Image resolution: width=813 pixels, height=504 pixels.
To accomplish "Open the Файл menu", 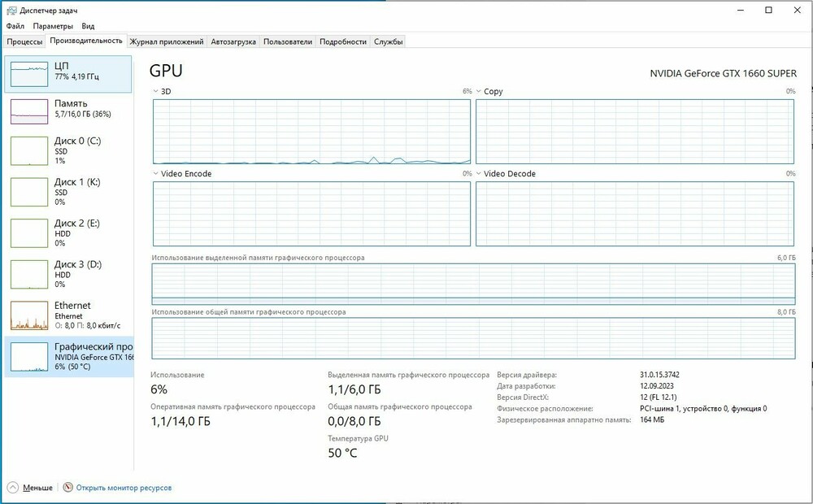I will pyautogui.click(x=15, y=27).
